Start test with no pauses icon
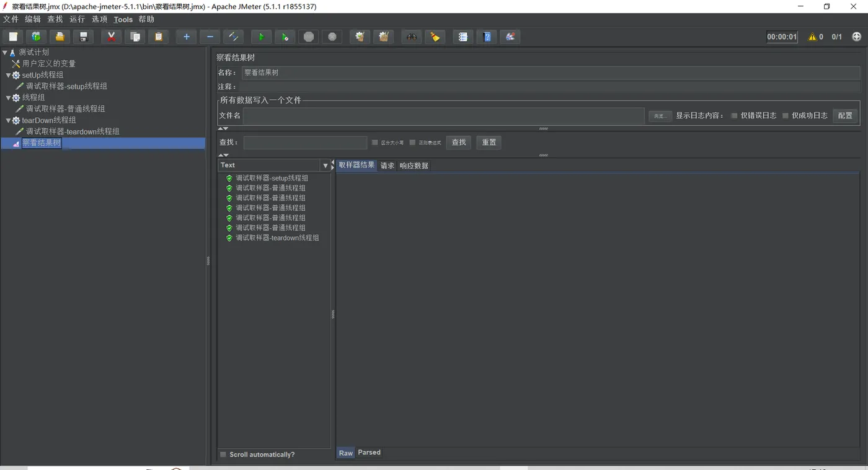Screen dimensions: 868x470 coord(285,37)
